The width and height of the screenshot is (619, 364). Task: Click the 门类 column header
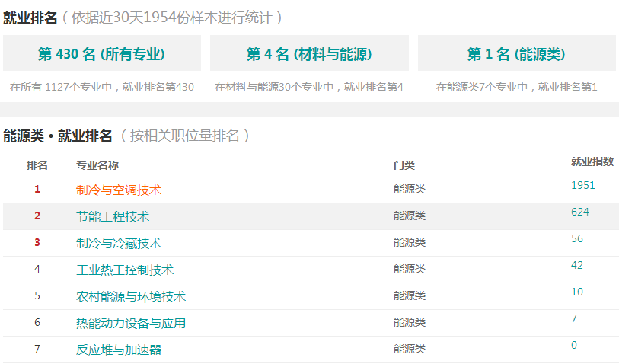point(404,165)
